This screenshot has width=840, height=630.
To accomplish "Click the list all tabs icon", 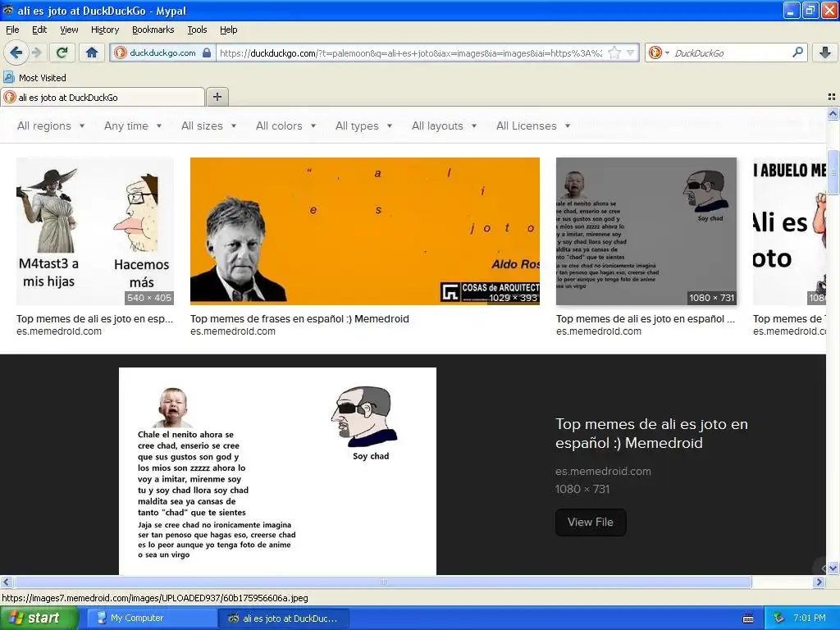I will (832, 97).
